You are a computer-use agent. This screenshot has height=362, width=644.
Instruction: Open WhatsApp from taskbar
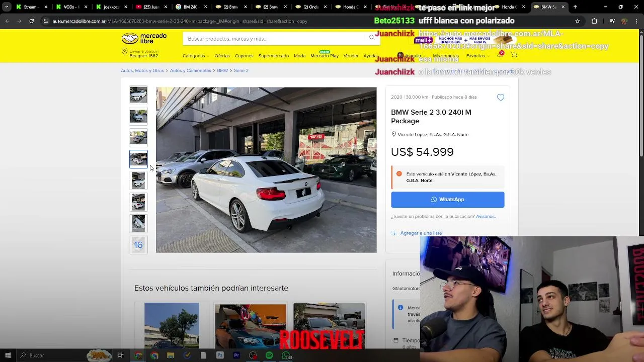tap(286, 355)
